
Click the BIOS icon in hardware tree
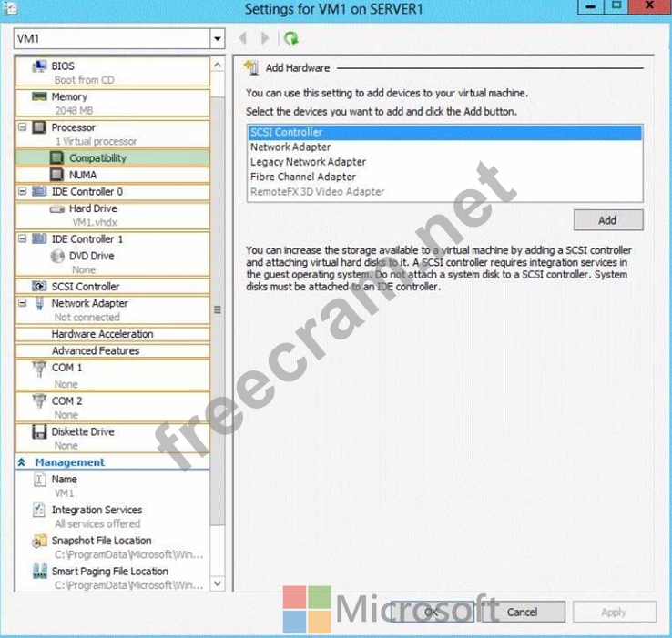pos(39,66)
